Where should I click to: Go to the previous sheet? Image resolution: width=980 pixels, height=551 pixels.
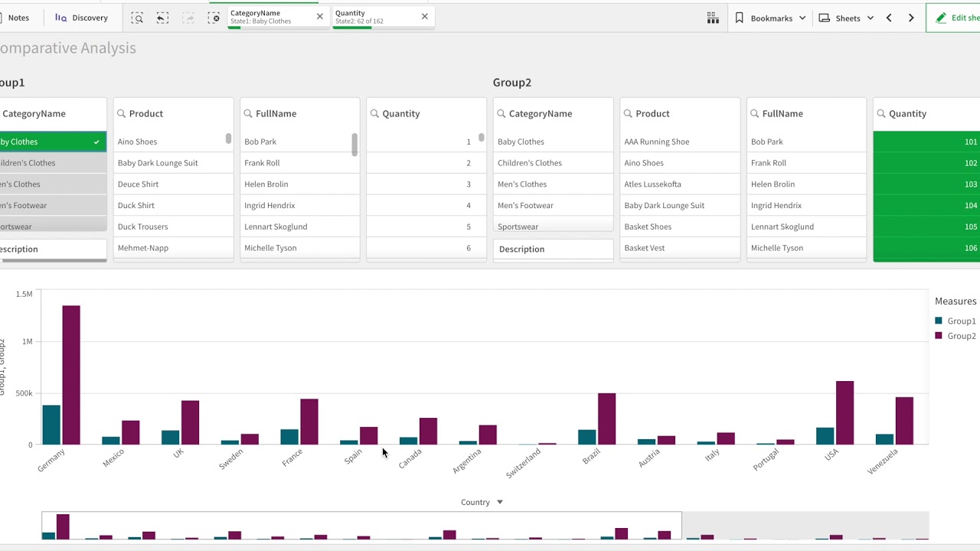tap(889, 18)
